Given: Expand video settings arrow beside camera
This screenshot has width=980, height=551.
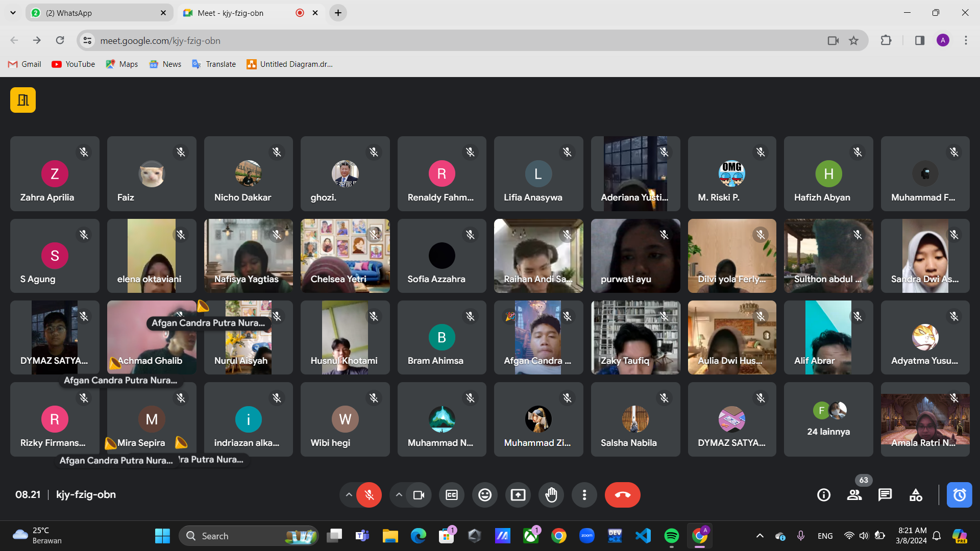Looking at the screenshot, I should (399, 495).
